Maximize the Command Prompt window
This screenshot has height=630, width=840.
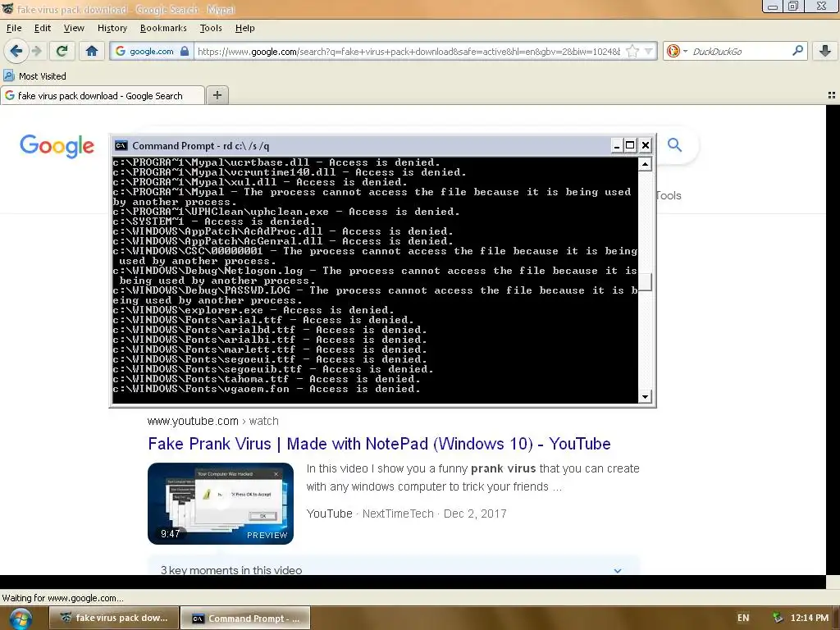pos(631,145)
